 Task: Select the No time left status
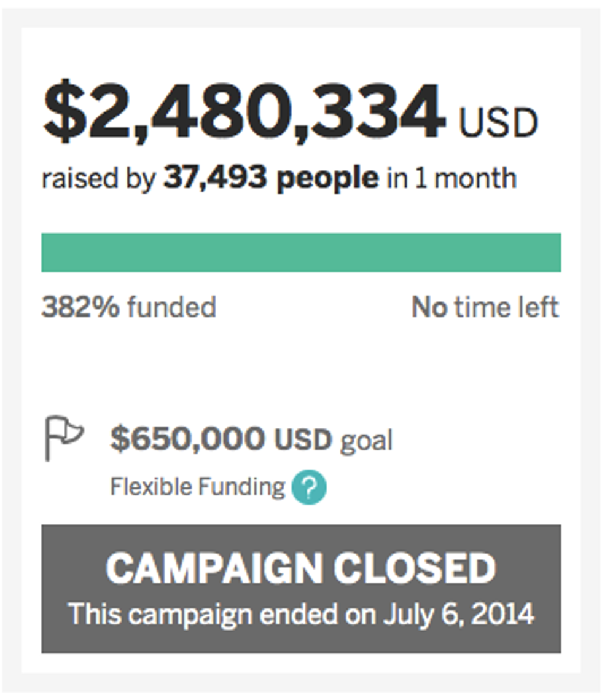[485, 307]
